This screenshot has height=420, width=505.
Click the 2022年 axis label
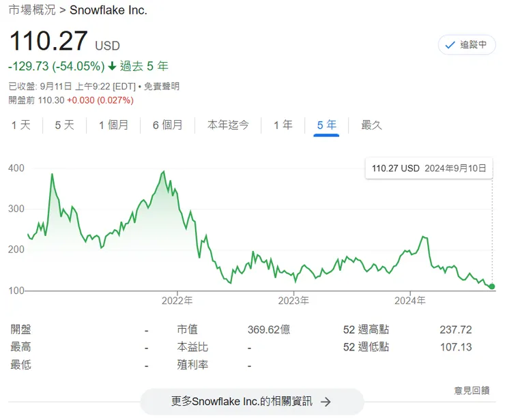[177, 301]
